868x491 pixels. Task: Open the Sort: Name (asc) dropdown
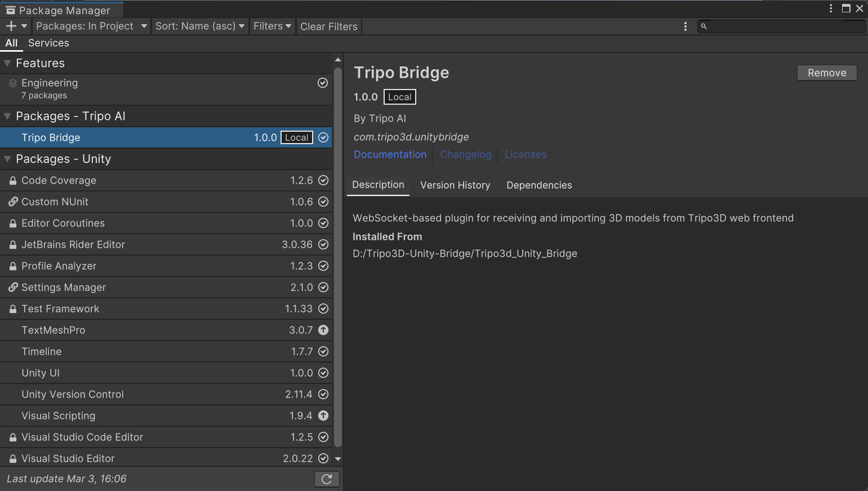click(x=199, y=26)
